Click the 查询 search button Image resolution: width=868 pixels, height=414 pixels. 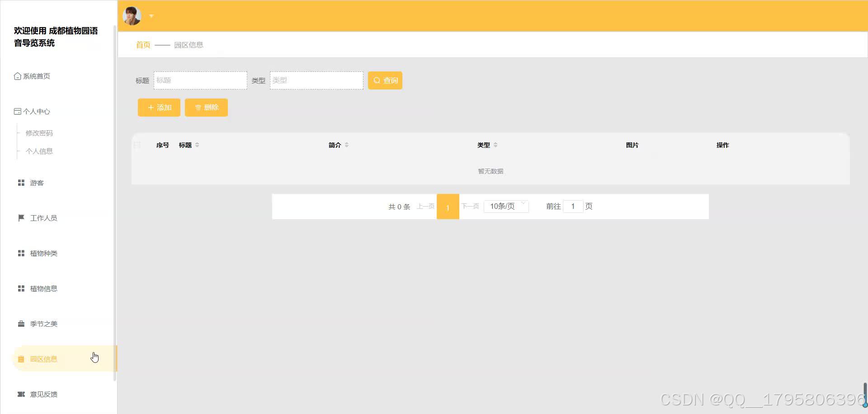385,80
